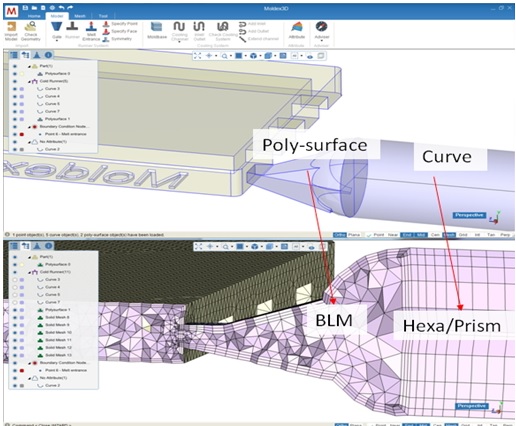Select the Inlet Outlet tool
The height and width of the screenshot is (426, 516).
(x=199, y=31)
